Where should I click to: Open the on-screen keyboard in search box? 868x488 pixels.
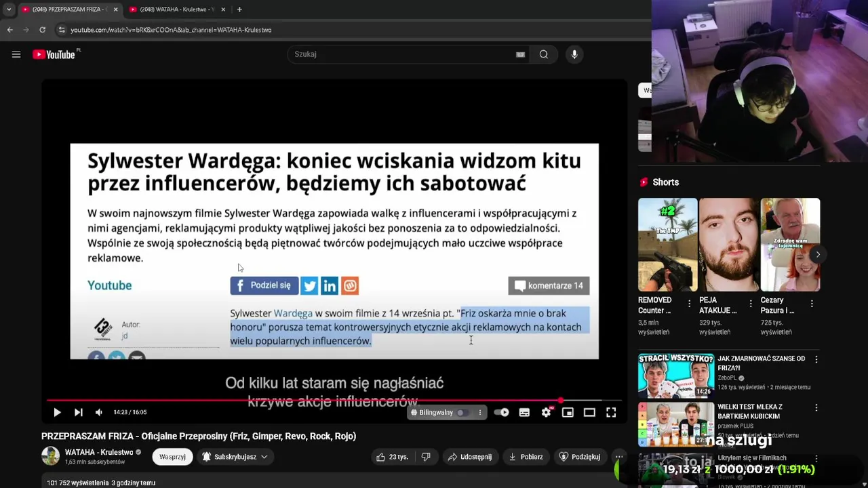click(520, 54)
